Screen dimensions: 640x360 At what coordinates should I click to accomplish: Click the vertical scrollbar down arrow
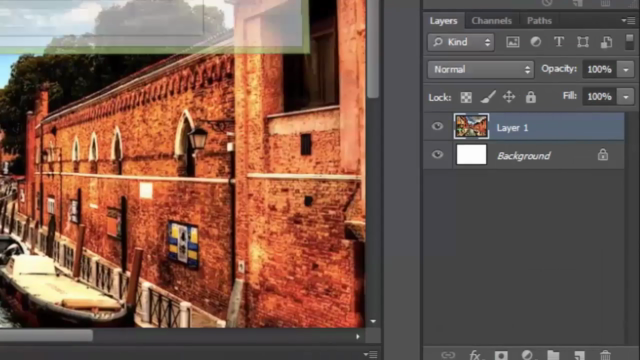pyautogui.click(x=373, y=322)
